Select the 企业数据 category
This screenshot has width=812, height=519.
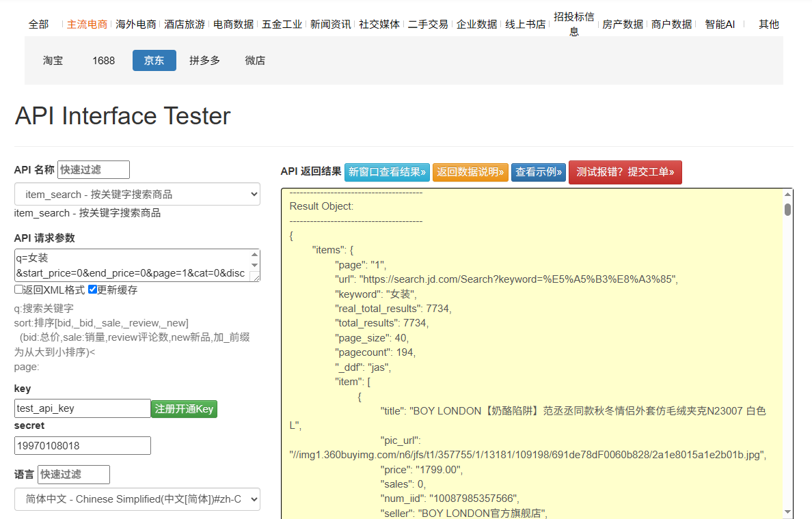[476, 24]
